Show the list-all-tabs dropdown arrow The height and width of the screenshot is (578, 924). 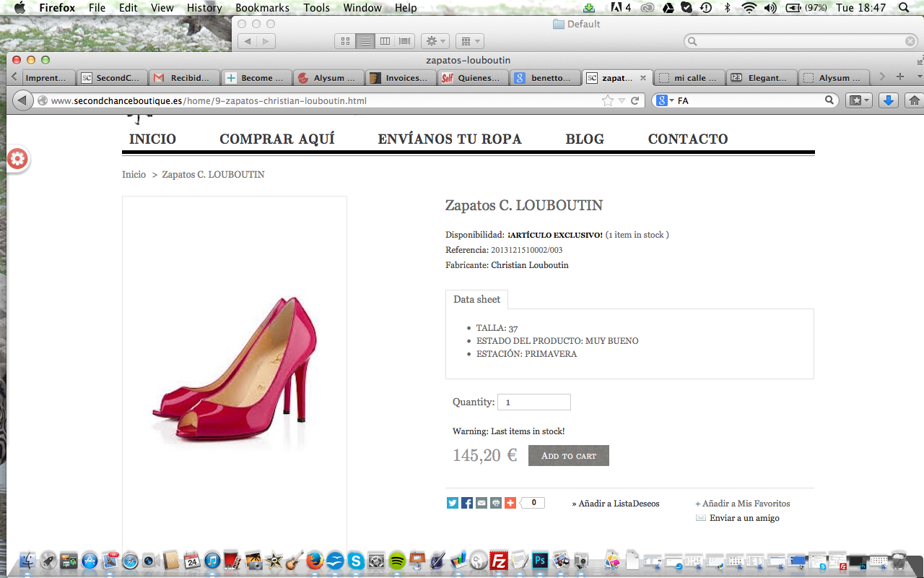[x=920, y=77]
